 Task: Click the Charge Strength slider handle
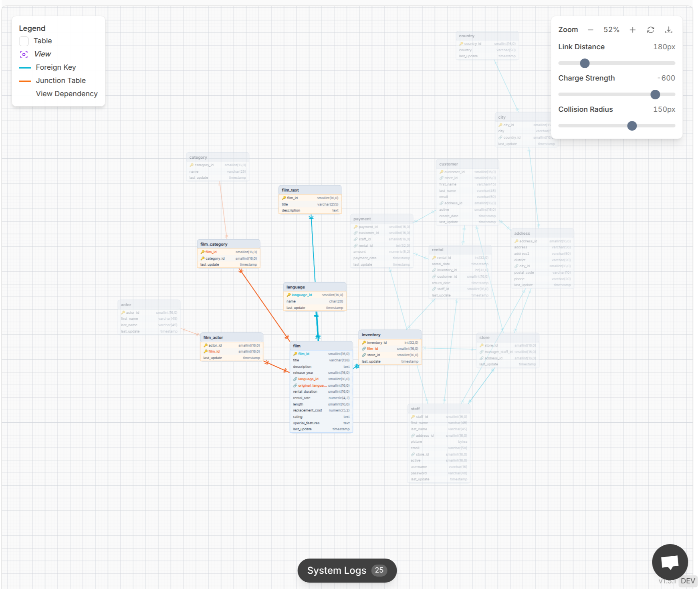655,95
